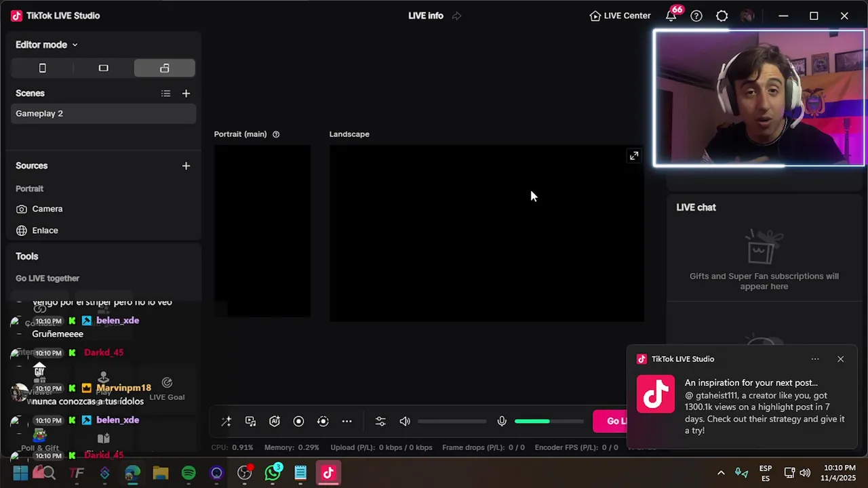Select the dual portrait-landscape layout button

(165, 68)
